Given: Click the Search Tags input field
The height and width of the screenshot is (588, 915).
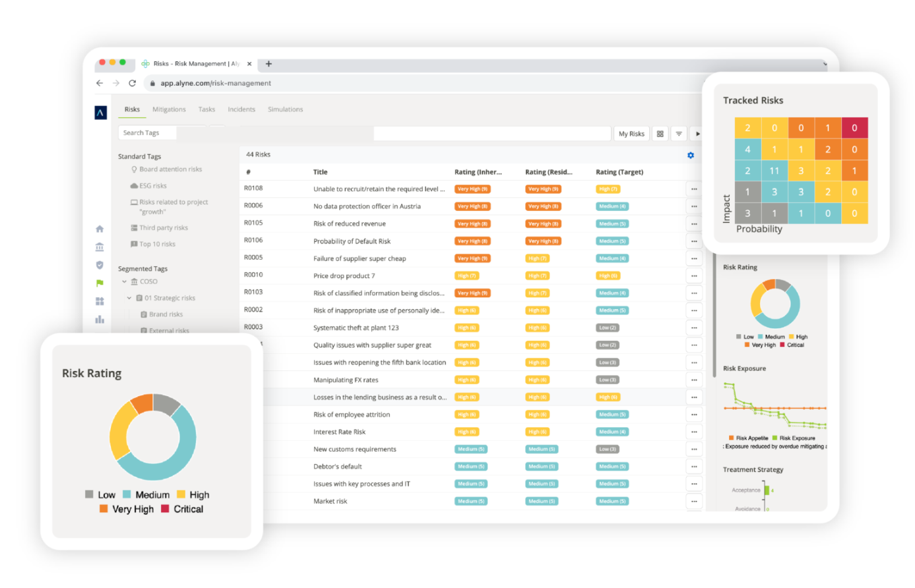Looking at the screenshot, I should [147, 133].
